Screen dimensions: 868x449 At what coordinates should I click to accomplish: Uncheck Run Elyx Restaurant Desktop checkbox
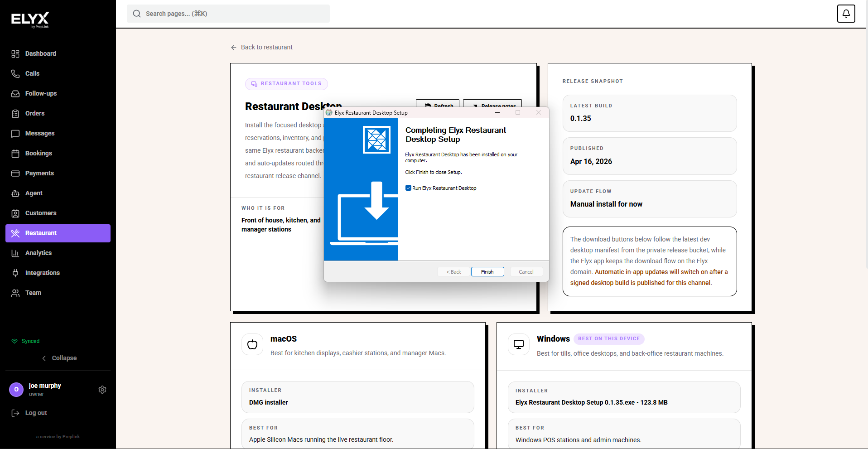[408, 188]
